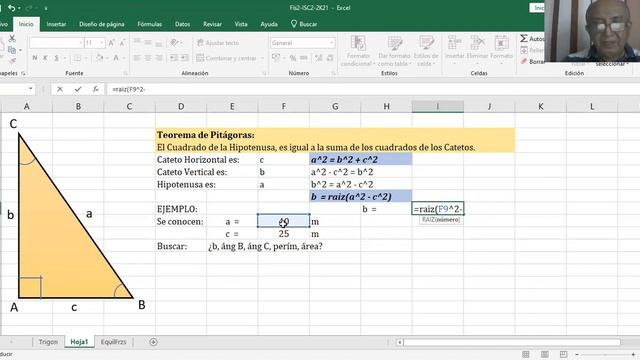Open the Fórmulas ribbon tab
Viewport: 640px width, 360px height.
150,24
